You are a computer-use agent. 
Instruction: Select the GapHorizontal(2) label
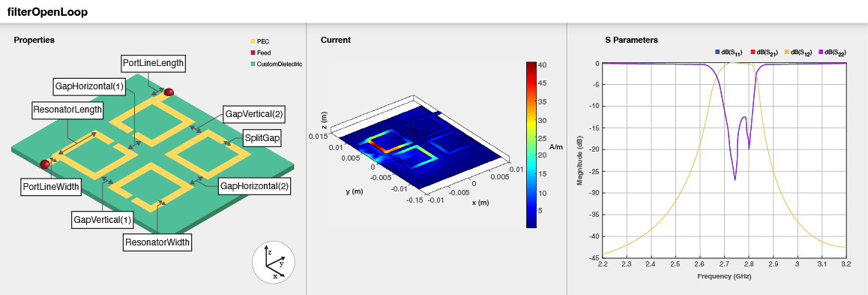point(254,185)
